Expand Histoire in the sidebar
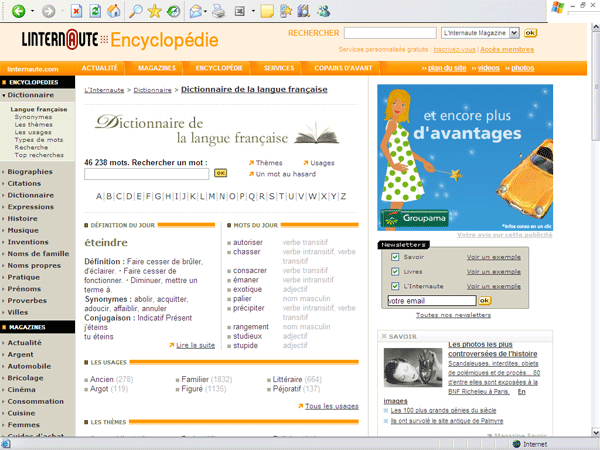Viewport: 600px width, 450px height. click(22, 219)
